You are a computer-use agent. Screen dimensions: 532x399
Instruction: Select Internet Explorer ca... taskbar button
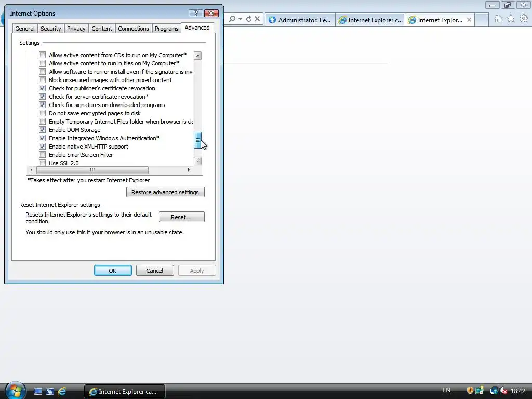125,392
